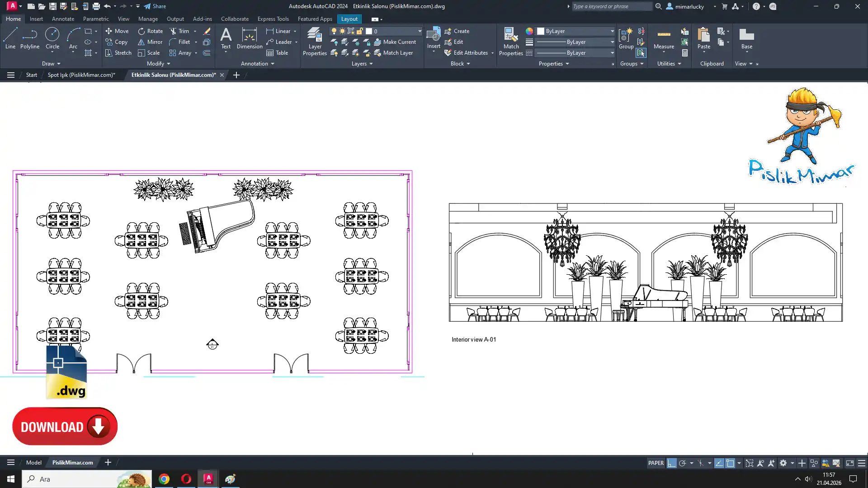The height and width of the screenshot is (488, 868).
Task: Click the Share button in title bar
Action: click(155, 6)
